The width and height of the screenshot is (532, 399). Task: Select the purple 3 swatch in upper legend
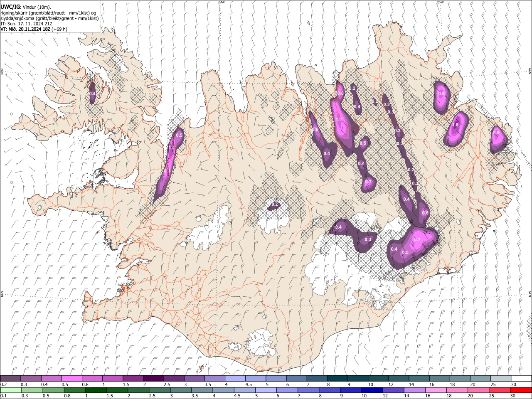click(194, 378)
